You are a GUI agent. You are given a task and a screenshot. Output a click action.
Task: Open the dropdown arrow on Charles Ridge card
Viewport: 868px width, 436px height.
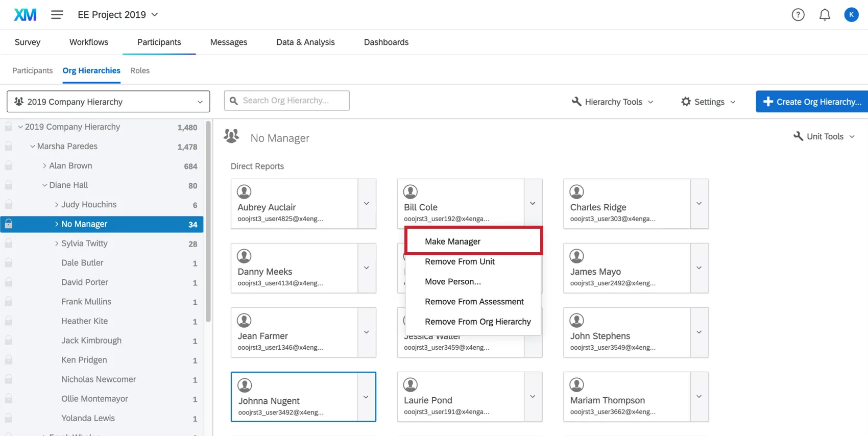click(x=698, y=204)
